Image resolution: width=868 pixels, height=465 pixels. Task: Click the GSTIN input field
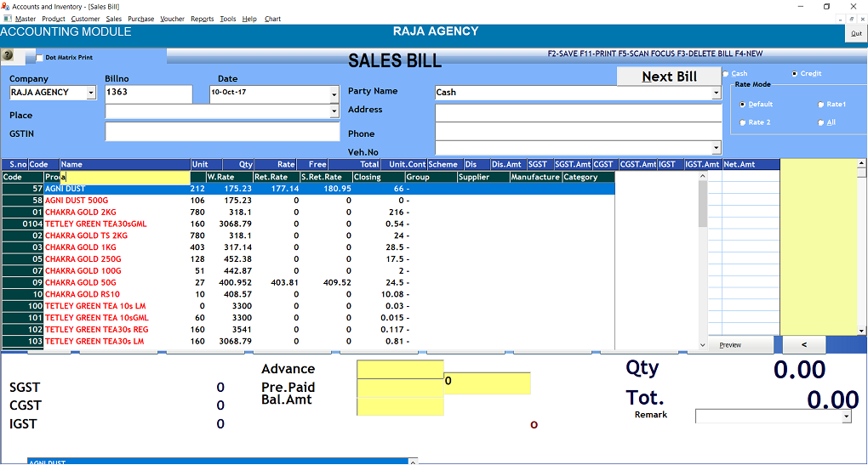tap(222, 132)
